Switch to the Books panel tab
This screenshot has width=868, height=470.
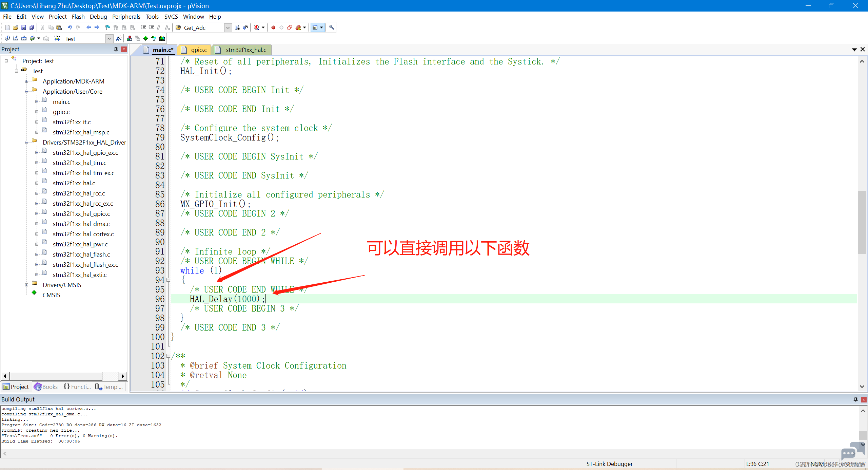point(46,387)
